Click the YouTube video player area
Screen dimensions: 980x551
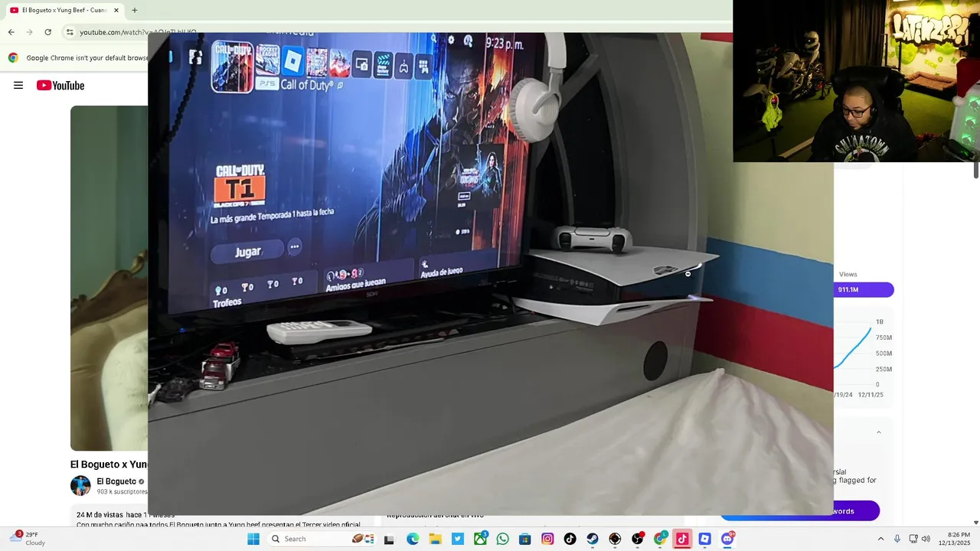(109, 278)
